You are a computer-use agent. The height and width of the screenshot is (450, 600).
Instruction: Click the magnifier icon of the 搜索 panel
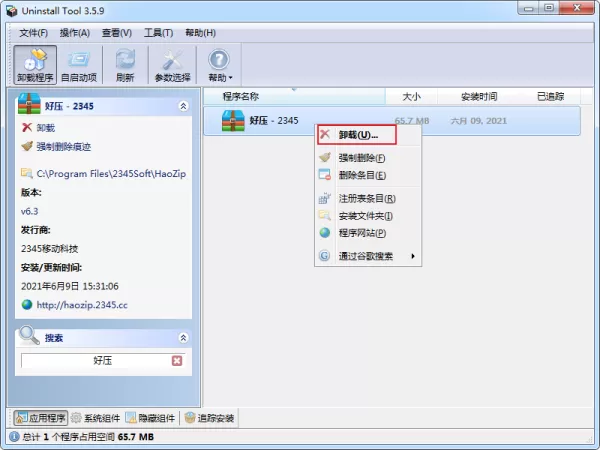[x=29, y=335]
